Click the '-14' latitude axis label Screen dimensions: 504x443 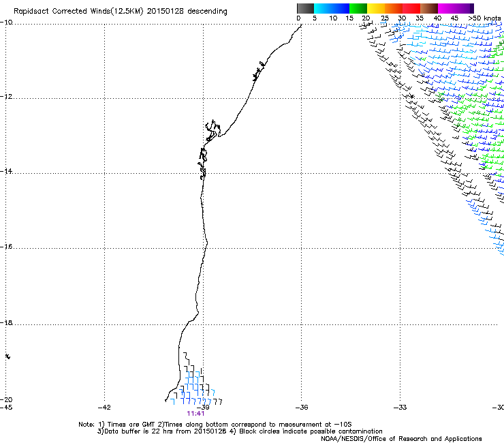(x=6, y=172)
